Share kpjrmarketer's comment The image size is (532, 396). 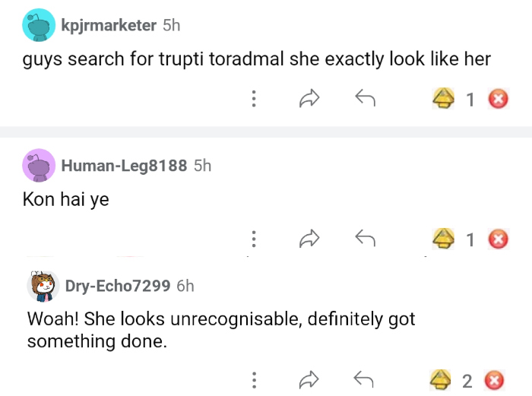coord(309,99)
